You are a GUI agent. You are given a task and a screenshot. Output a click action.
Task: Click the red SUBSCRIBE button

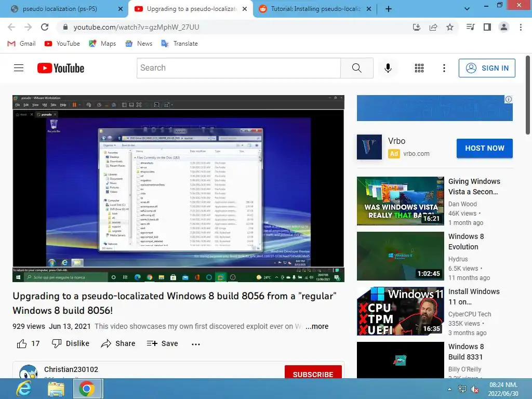pyautogui.click(x=313, y=372)
